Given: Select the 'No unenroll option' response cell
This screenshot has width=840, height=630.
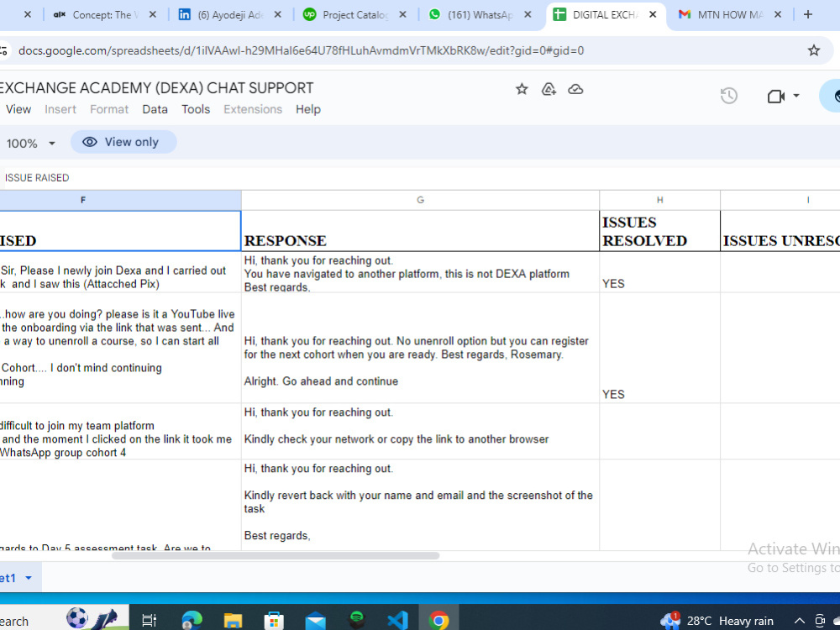Looking at the screenshot, I should click(x=420, y=349).
